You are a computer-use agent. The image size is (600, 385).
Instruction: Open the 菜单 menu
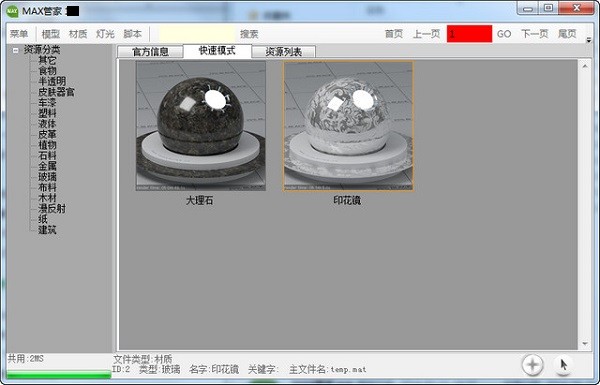tap(19, 34)
